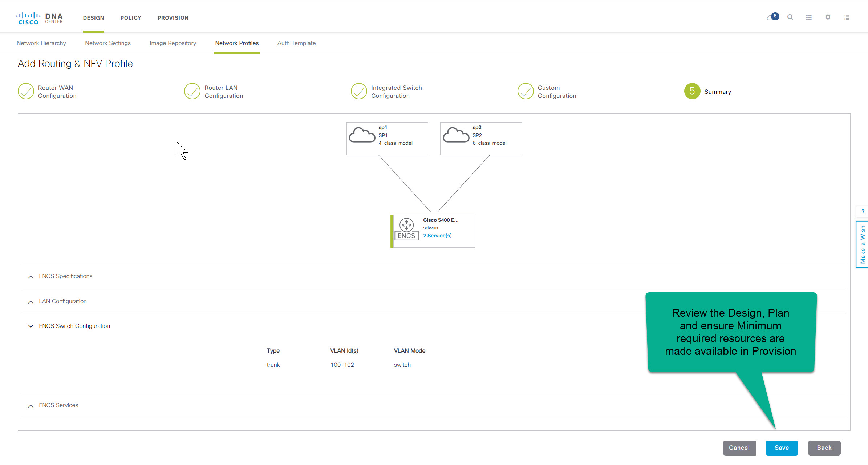The image size is (868, 465).
Task: Expand LAN Configuration section
Action: (x=31, y=302)
